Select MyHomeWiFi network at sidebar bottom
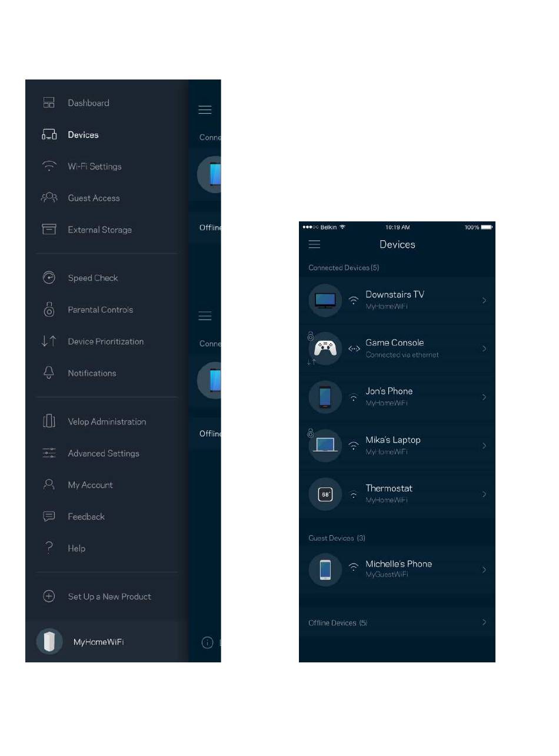The height and width of the screenshot is (756, 559). tap(98, 642)
